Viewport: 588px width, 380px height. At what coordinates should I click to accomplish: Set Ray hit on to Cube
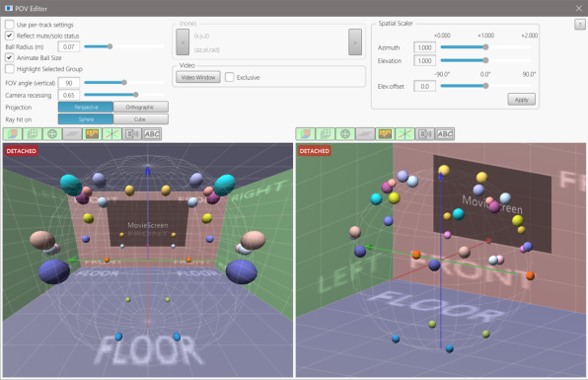coord(141,119)
